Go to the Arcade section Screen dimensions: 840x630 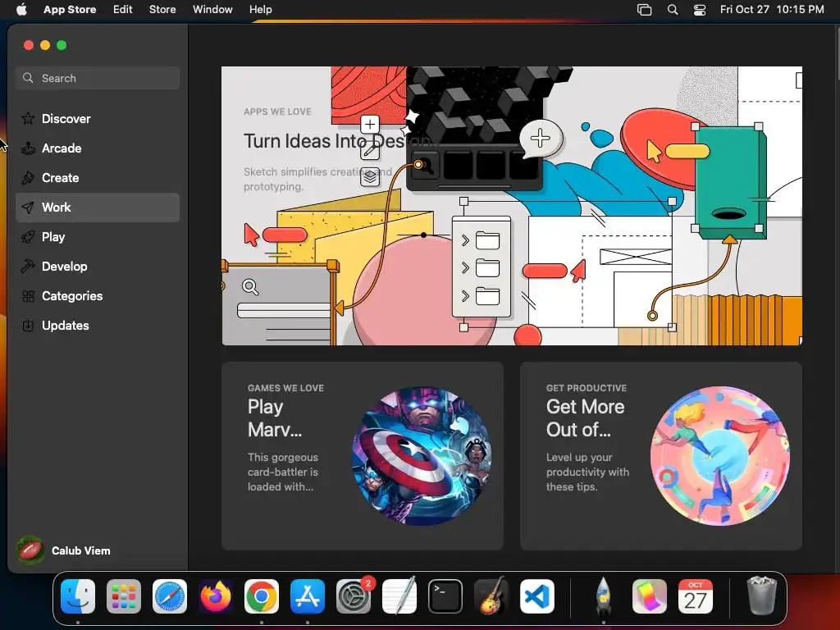pos(98,148)
